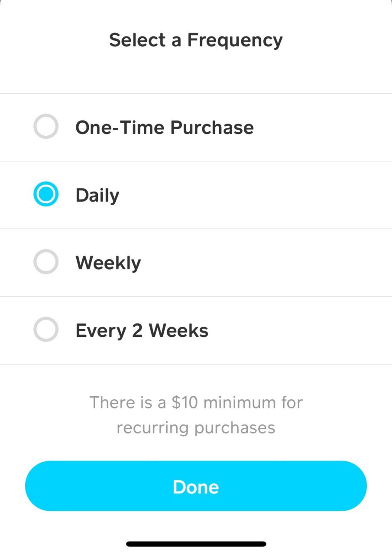This screenshot has width=392, height=555.
Task: Click the "recurring purchases" text line
Action: pyautogui.click(x=196, y=428)
